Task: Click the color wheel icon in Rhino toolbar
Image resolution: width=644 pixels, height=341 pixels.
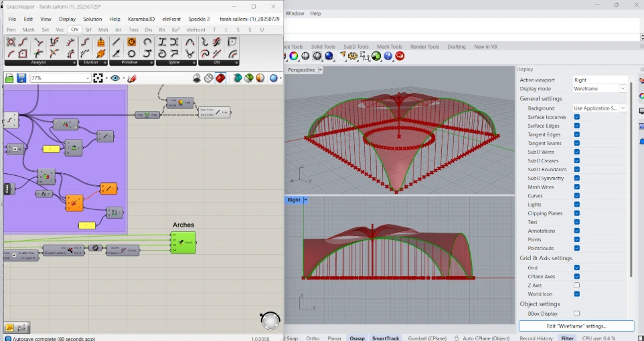Action: [x=294, y=56]
